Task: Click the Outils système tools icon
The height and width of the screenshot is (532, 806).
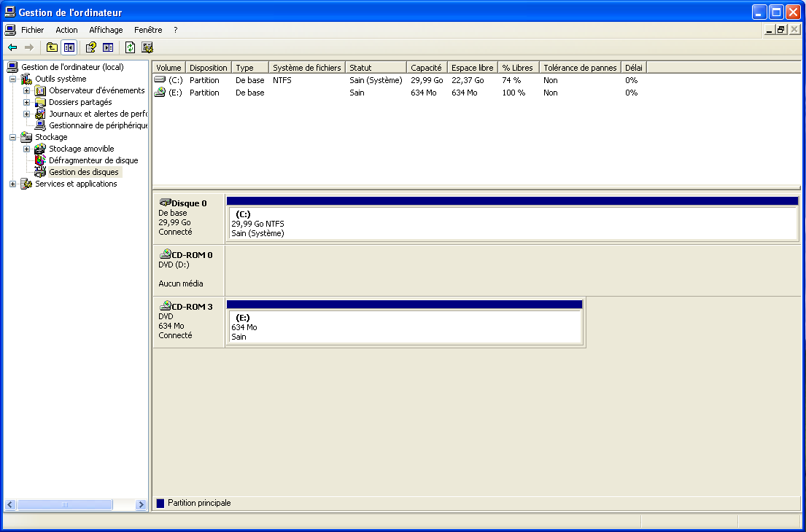Action: (26, 79)
